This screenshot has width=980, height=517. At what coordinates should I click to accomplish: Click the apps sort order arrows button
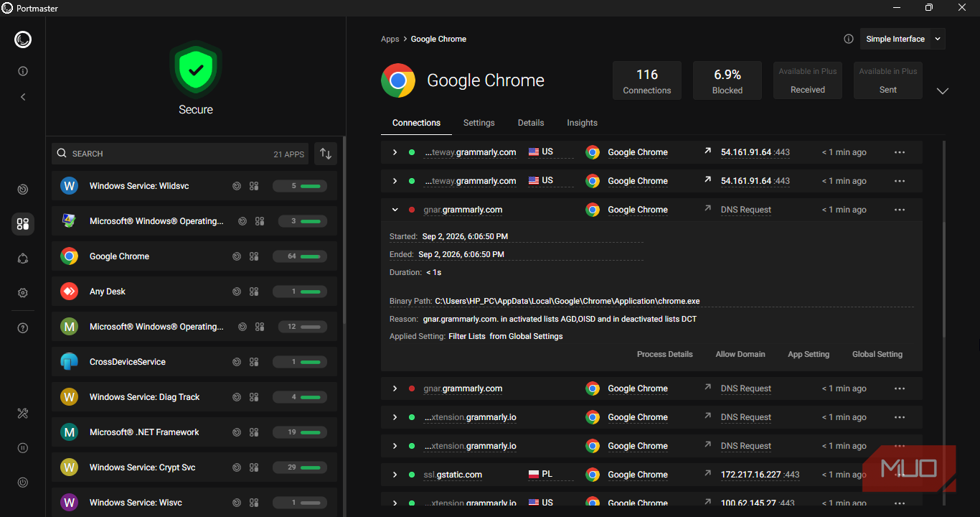[x=326, y=154]
